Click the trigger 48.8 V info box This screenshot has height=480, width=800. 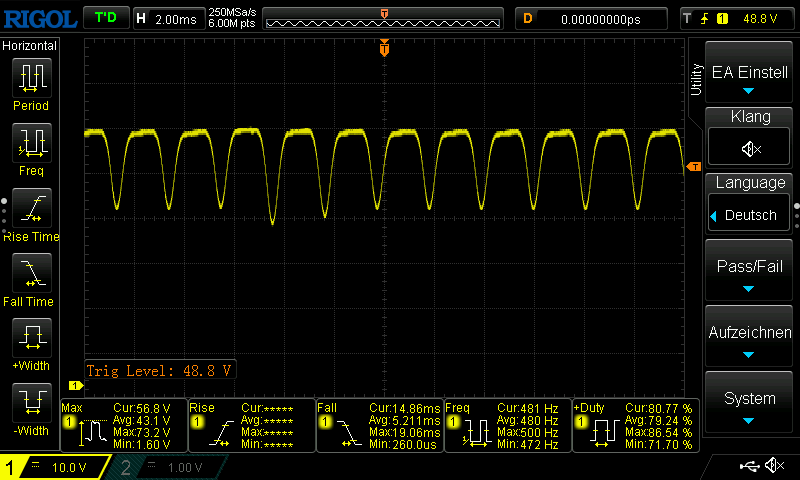[738, 19]
